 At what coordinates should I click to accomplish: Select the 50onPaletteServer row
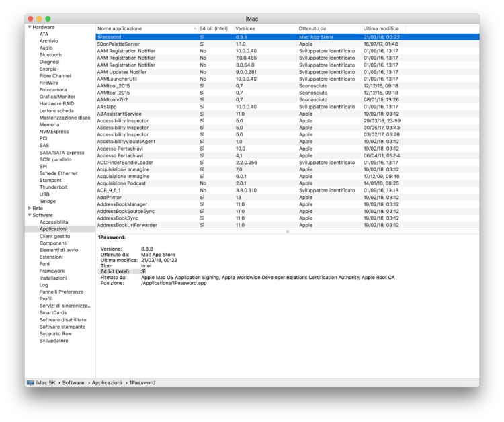(288, 44)
